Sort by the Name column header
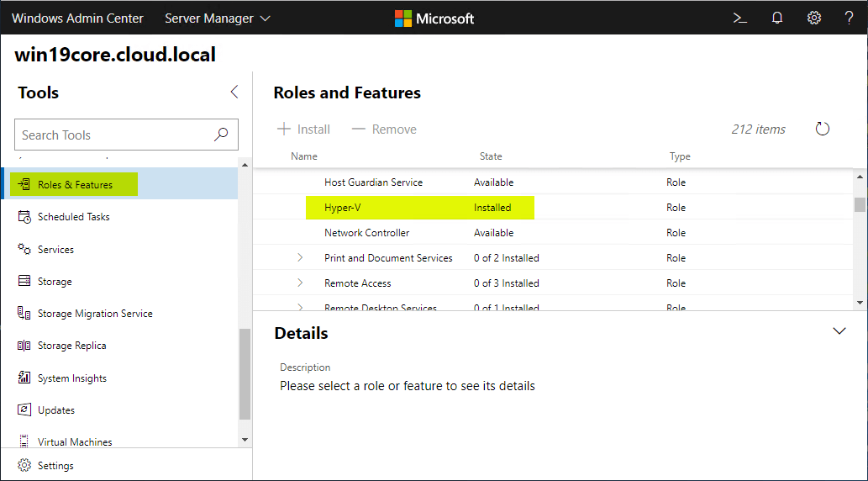 point(304,156)
